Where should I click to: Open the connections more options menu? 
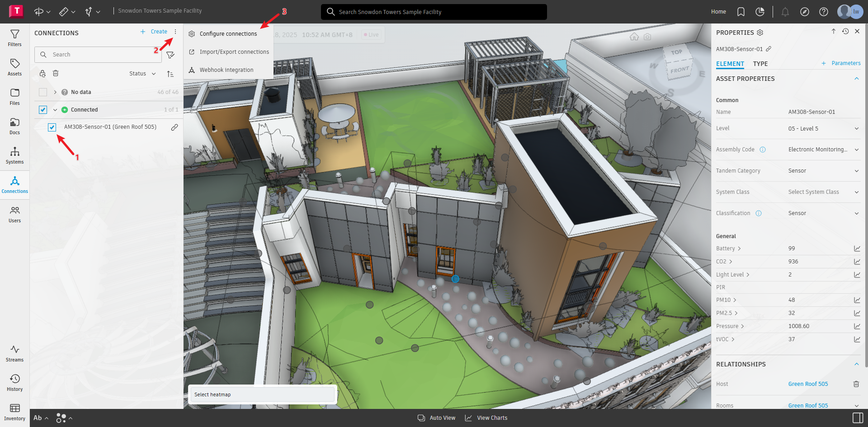(175, 32)
